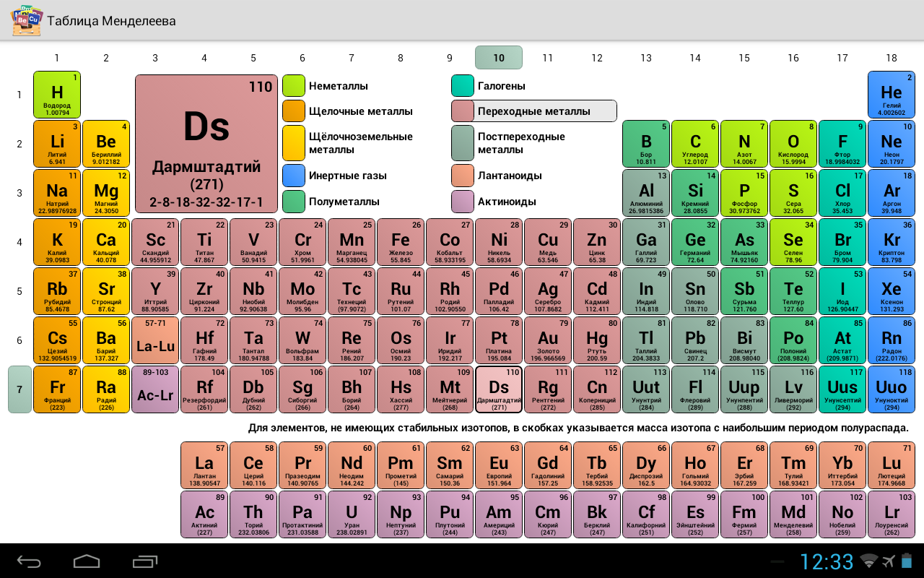The height and width of the screenshot is (578, 924).
Task: Select the Lead (Pb) element tile
Action: point(695,340)
